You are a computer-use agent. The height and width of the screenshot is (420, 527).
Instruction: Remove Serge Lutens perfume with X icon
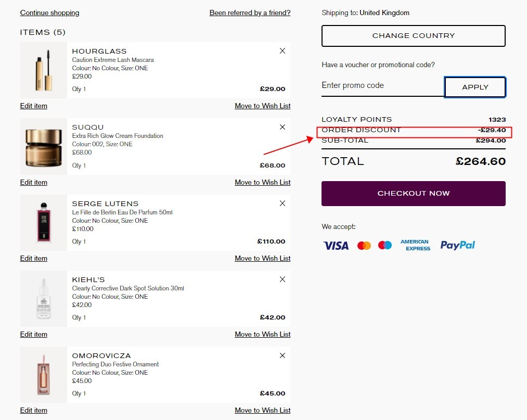[x=282, y=203]
